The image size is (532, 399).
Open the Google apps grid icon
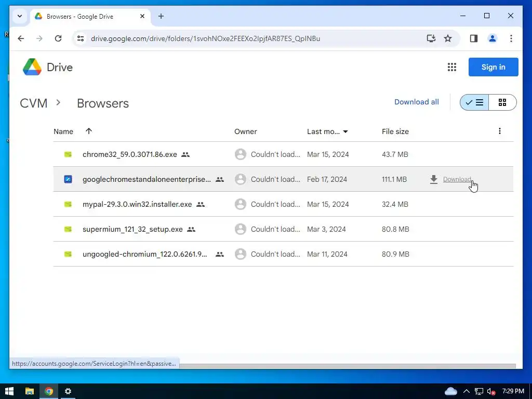click(451, 67)
